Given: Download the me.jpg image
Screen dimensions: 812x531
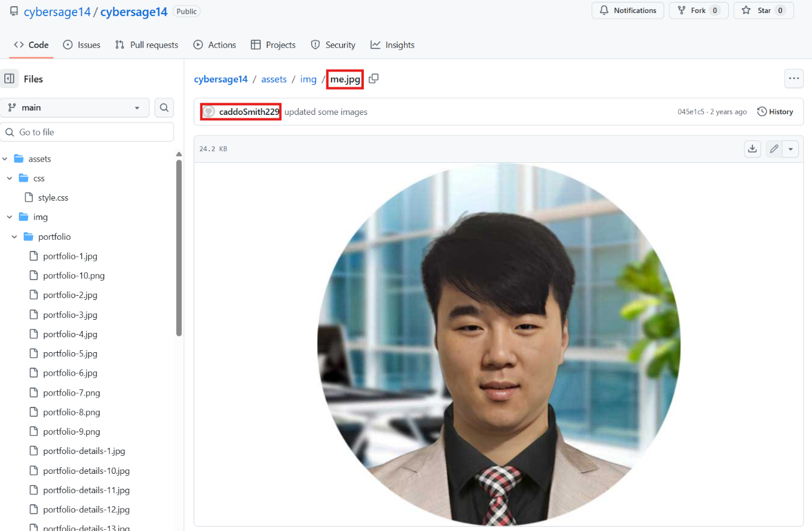Looking at the screenshot, I should click(752, 148).
